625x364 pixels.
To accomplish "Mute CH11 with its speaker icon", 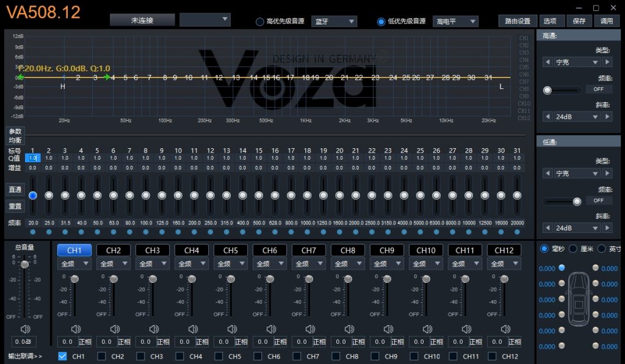I will click(x=466, y=329).
